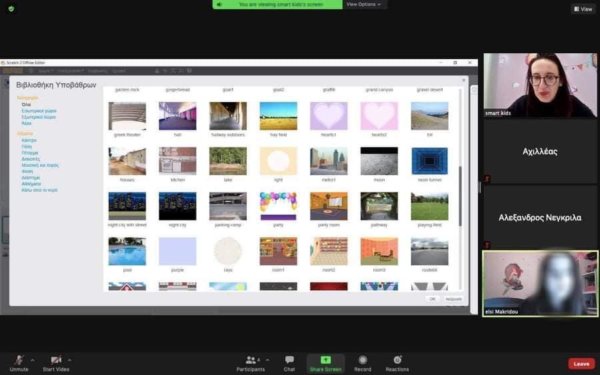The image size is (600, 375).
Task: Select the first category link in the sidebar
Action: pyautogui.click(x=26, y=104)
